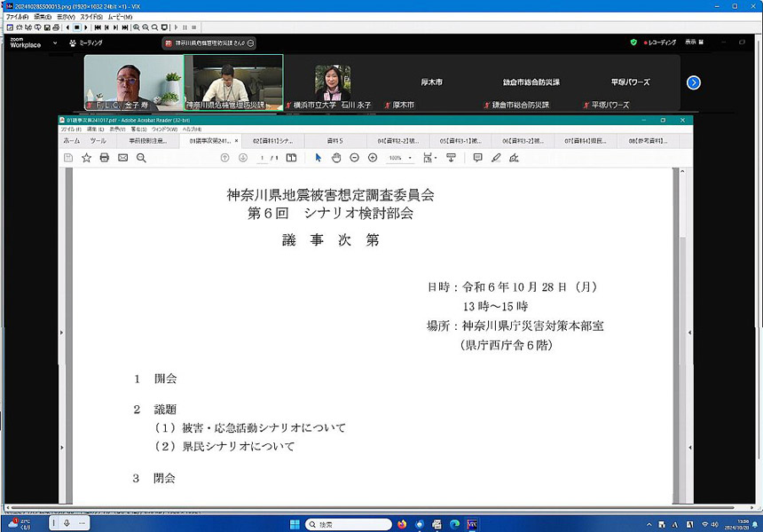763x532 pixels.
Task: Expand the left side panel arrow in Acrobat
Action: click(x=61, y=332)
